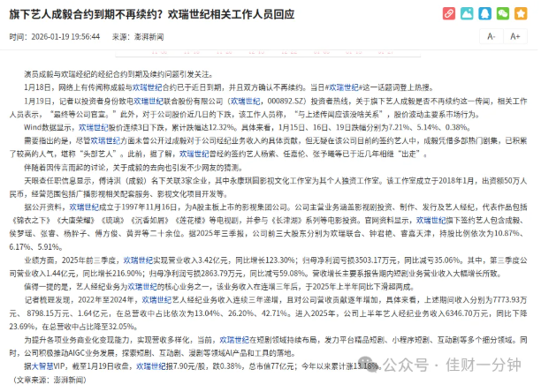The height and width of the screenshot is (392, 541).
Task: Open the #欢瑞世纪# hashtag topic link
Action: coord(343,87)
